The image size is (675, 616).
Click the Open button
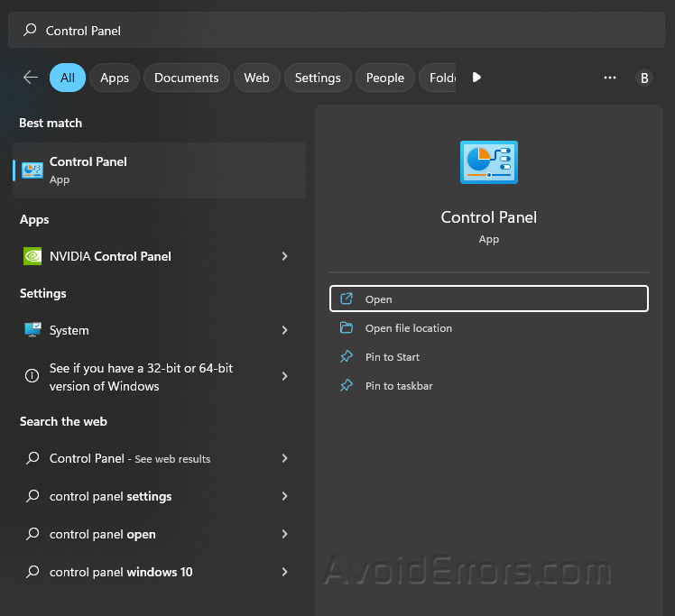(x=489, y=299)
